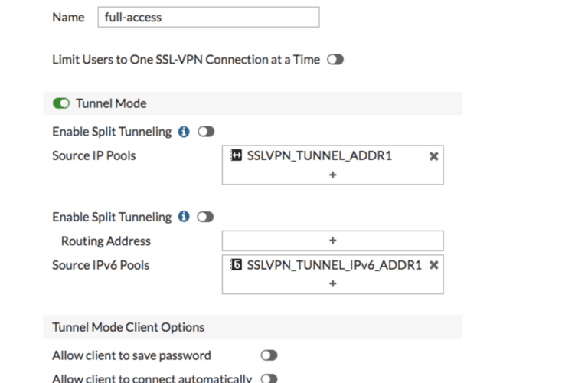Toggle Allow client to connect automatically
The width and height of the screenshot is (588, 383).
[269, 378]
